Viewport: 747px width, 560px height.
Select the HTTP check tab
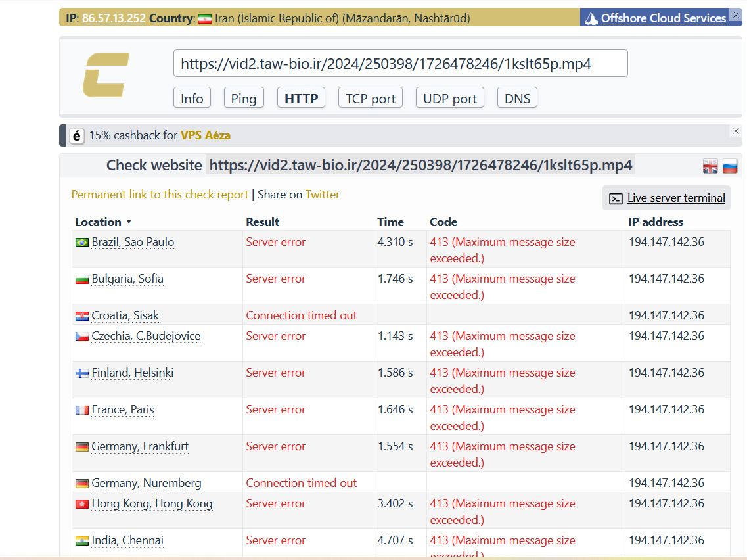tap(301, 99)
